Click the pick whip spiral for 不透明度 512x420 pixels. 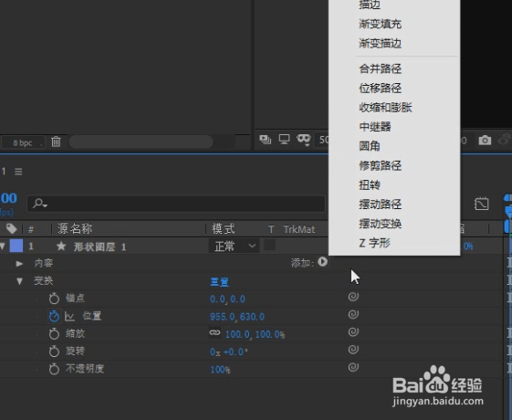(x=353, y=367)
